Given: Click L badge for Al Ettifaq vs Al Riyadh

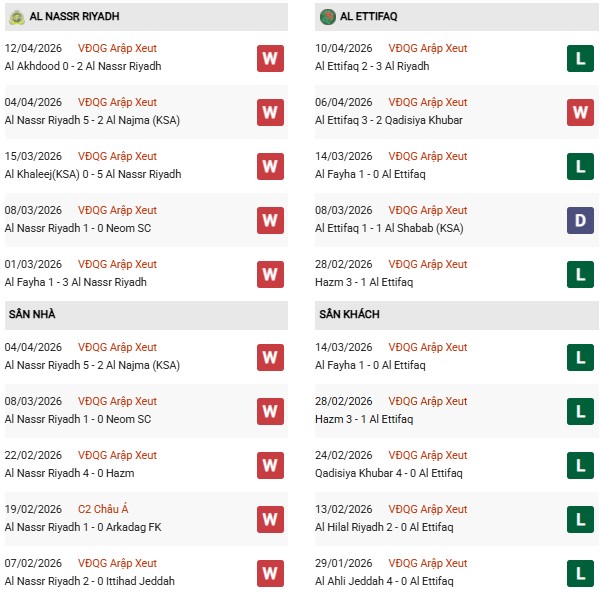Looking at the screenshot, I should pyautogui.click(x=581, y=58).
